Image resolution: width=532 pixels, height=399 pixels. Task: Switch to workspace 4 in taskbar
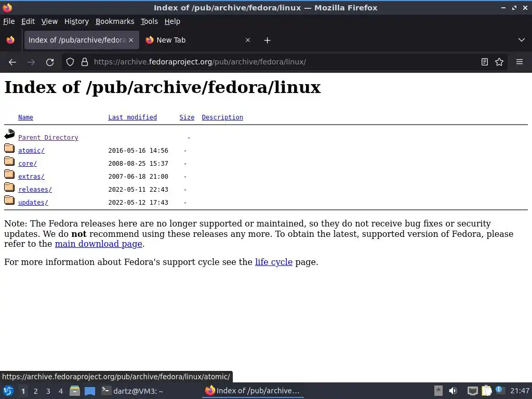pos(61,391)
